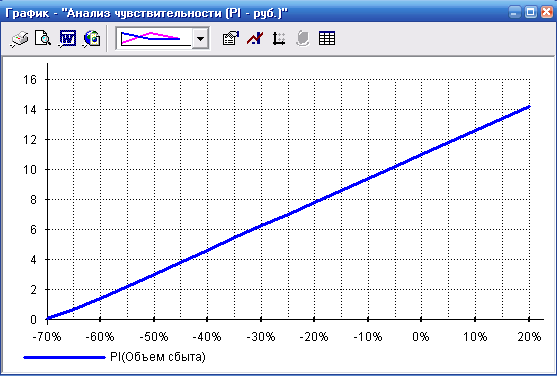Select the line chart type preview box
This screenshot has height=376, width=557.
tap(155, 38)
